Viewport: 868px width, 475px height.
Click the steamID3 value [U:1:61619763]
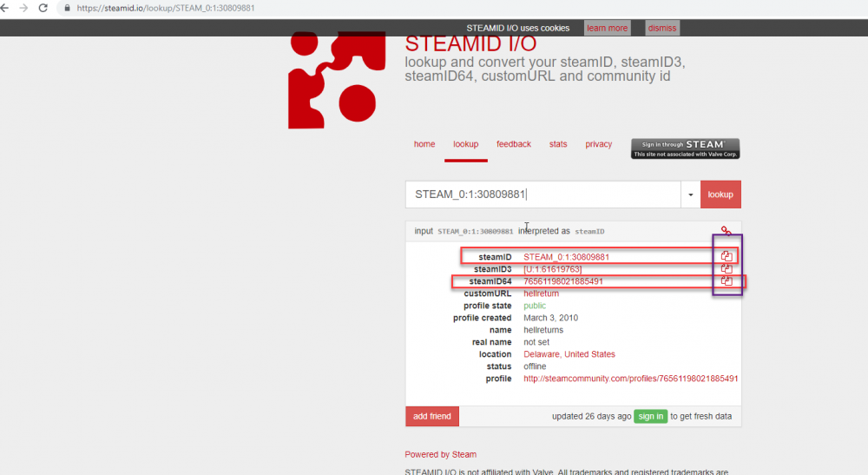[552, 269]
